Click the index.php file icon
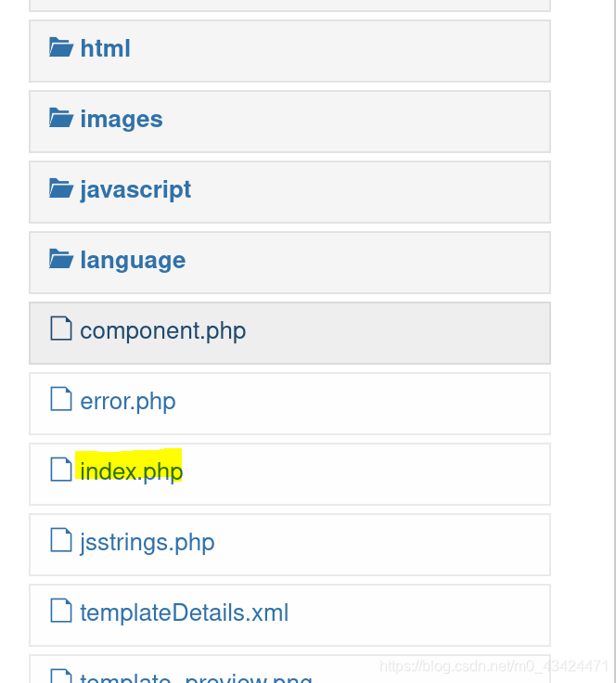Screen dimensions: 616x683 point(61,470)
